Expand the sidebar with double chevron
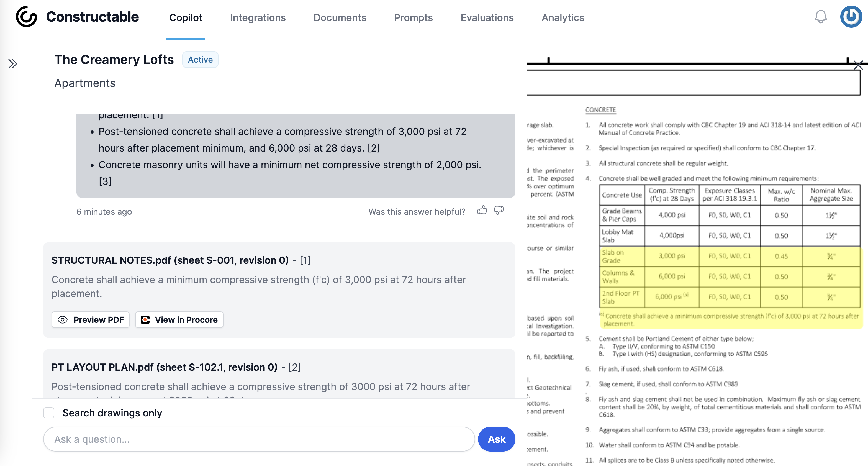This screenshot has height=466, width=868. pos(13,64)
